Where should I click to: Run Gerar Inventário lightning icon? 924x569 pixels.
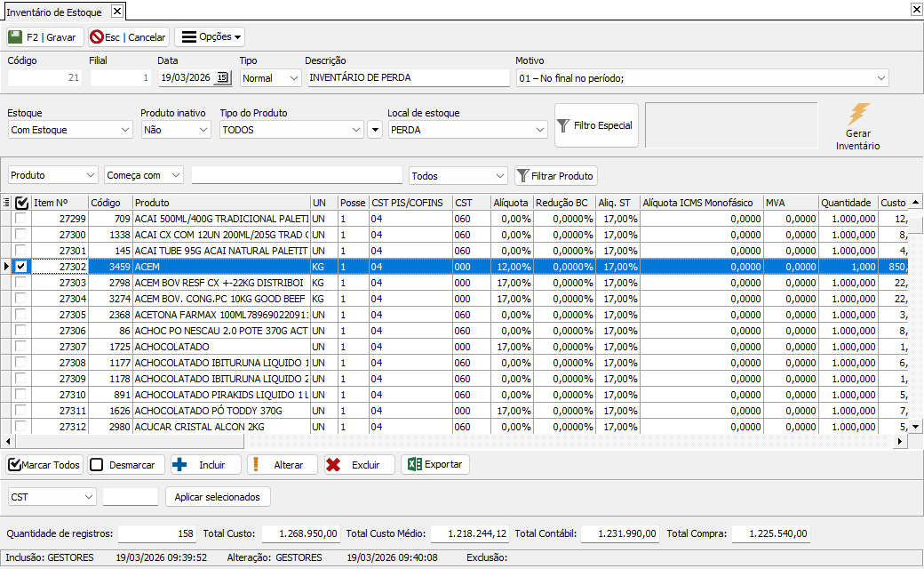tap(857, 115)
